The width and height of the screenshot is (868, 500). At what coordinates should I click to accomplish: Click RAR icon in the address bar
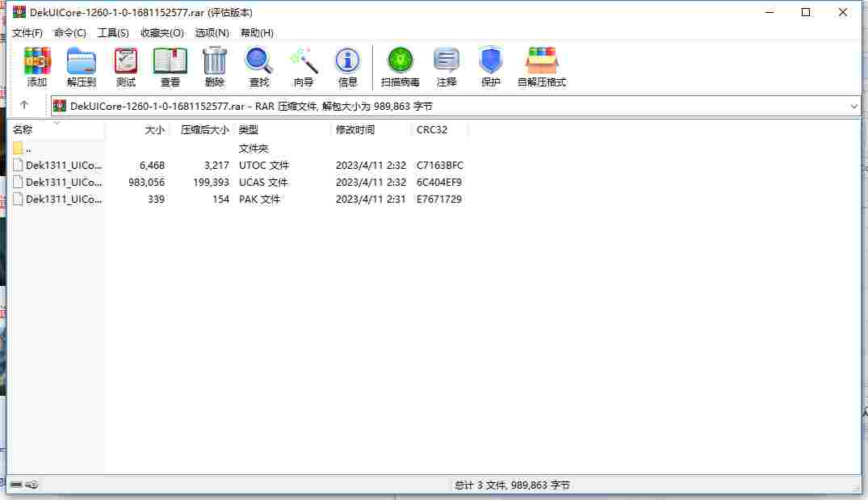[60, 106]
